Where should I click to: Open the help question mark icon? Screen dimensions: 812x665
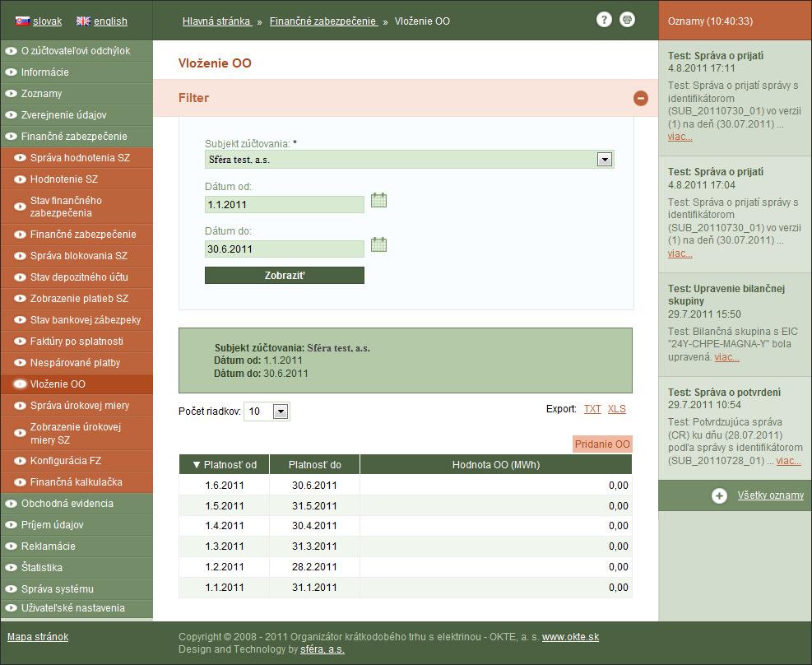(604, 20)
